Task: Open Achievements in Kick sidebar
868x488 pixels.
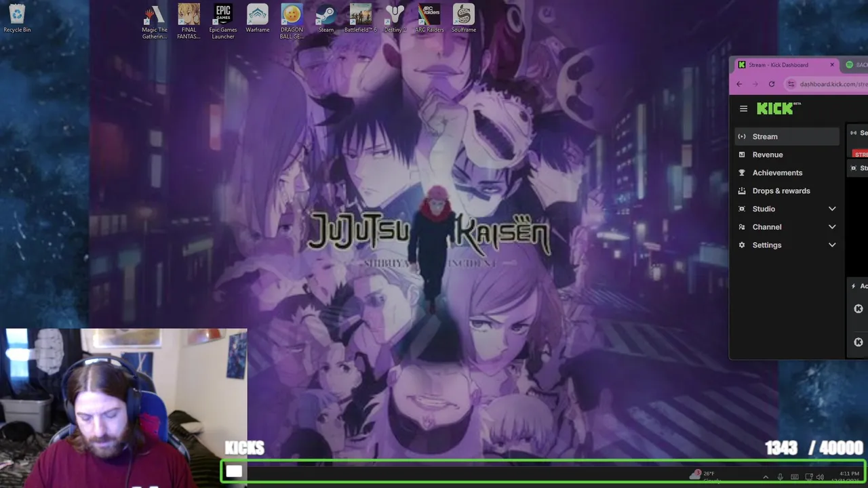Action: pos(787,173)
